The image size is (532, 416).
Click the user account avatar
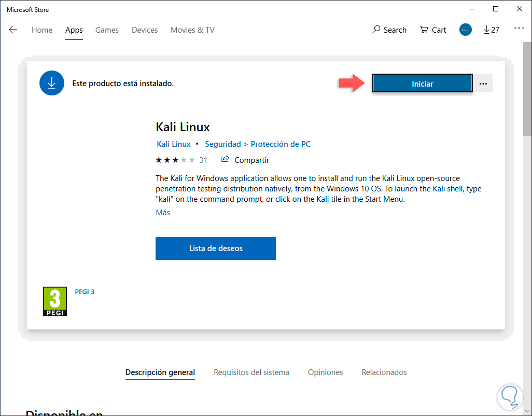click(465, 30)
